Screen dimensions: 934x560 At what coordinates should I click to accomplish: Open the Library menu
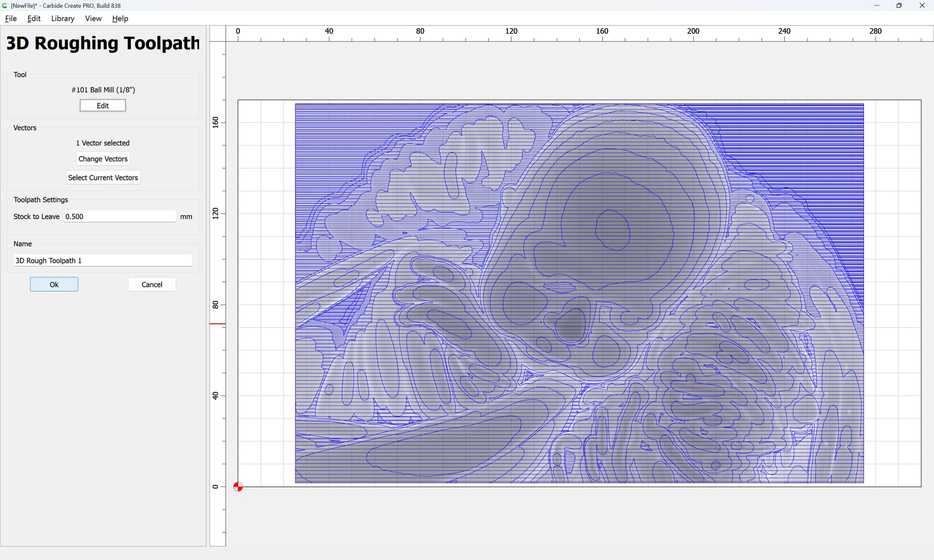(63, 18)
